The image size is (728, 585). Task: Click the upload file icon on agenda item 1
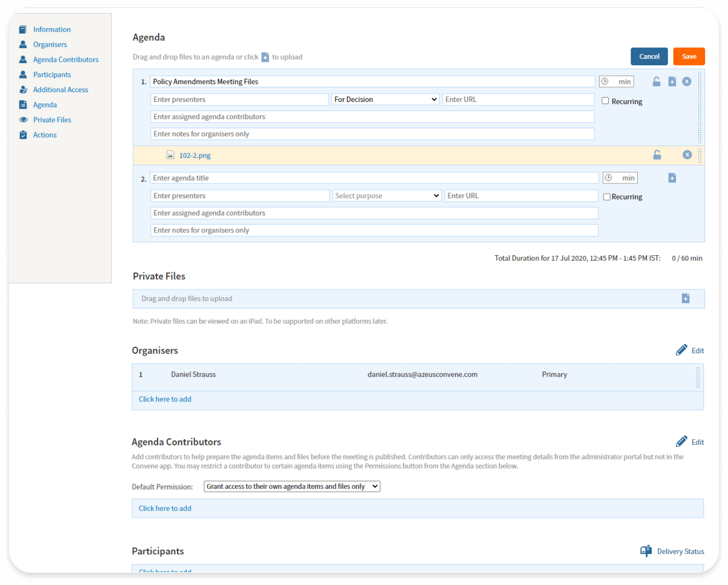click(672, 82)
